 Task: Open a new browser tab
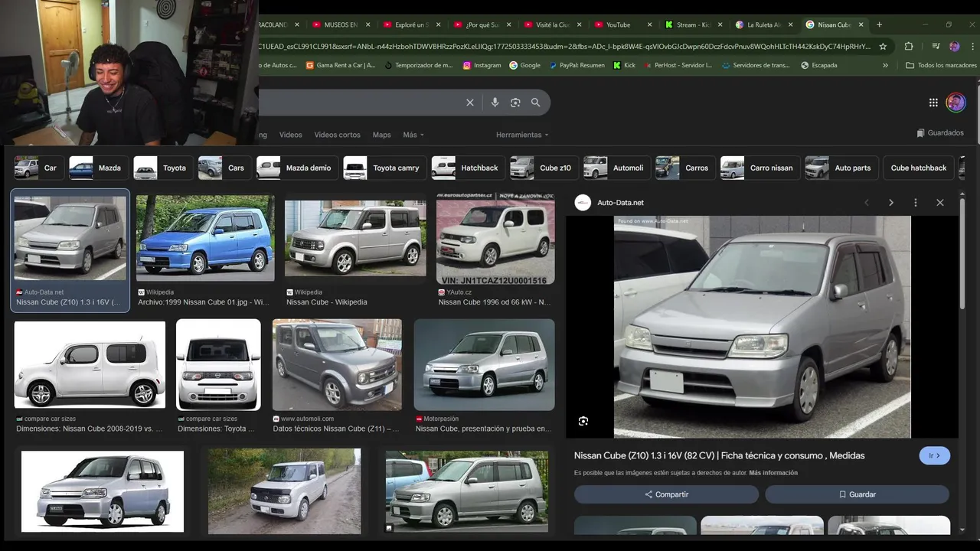(879, 24)
